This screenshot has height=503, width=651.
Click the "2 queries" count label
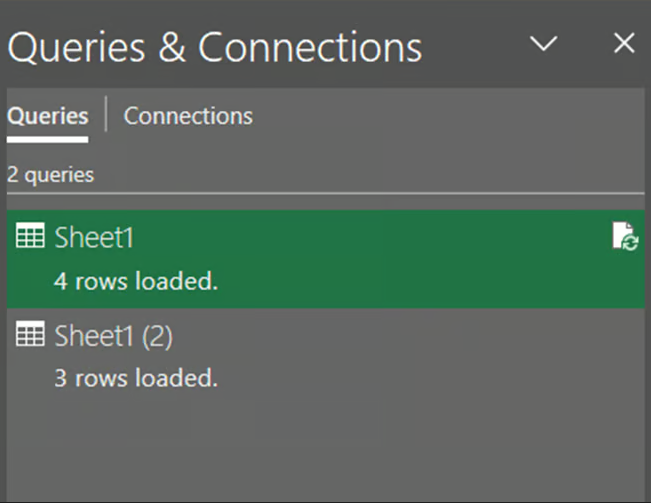[x=50, y=174]
